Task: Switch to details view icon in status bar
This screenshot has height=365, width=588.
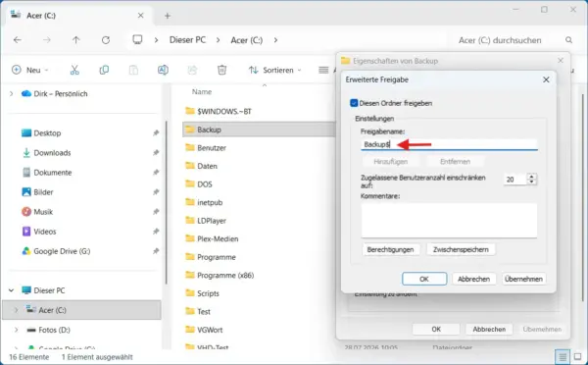Action: [x=563, y=357]
